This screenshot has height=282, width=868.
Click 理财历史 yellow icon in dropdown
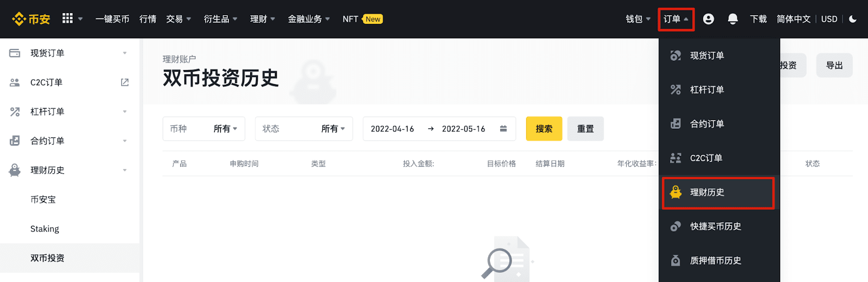click(x=675, y=192)
